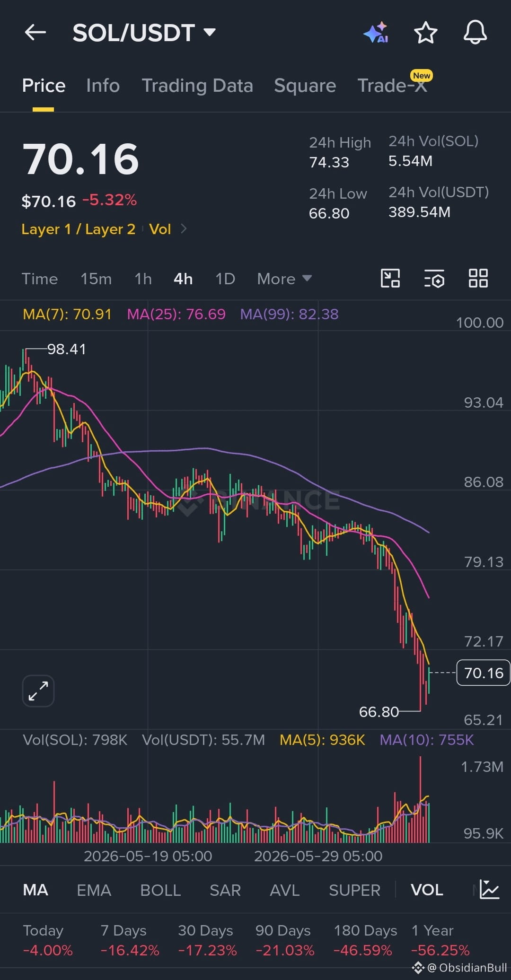Open the Vol tag link
Viewport: 511px width, 980px height.
pos(160,229)
